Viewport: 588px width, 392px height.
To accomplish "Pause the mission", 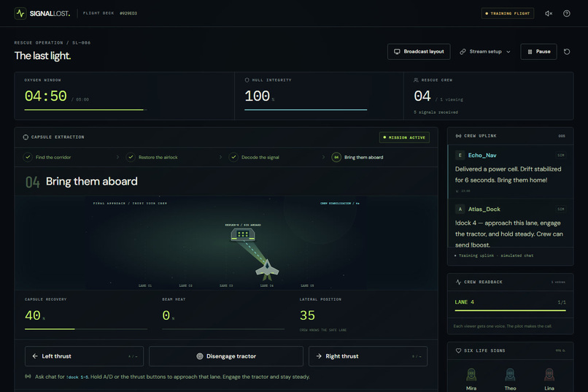I will click(538, 52).
